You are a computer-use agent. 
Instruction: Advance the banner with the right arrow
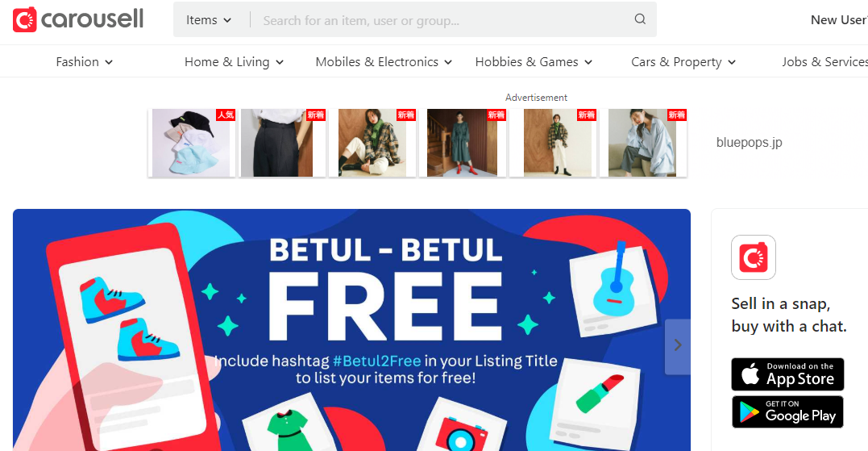tap(678, 346)
